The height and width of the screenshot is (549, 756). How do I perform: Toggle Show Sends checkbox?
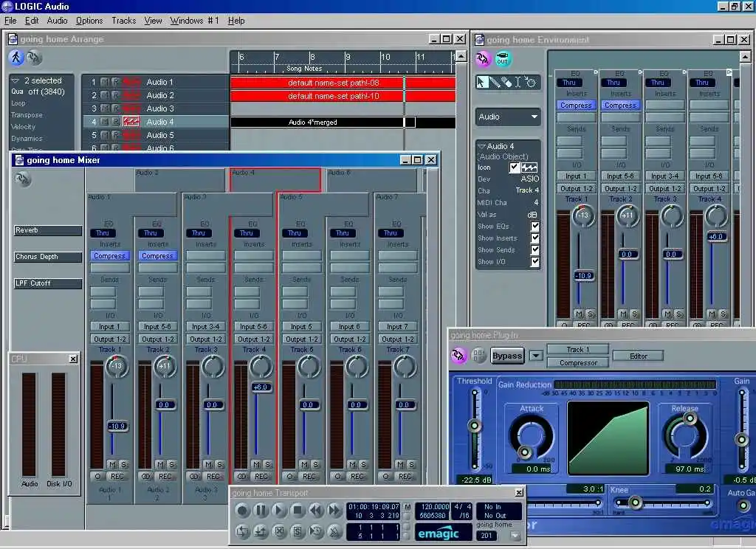click(x=535, y=249)
